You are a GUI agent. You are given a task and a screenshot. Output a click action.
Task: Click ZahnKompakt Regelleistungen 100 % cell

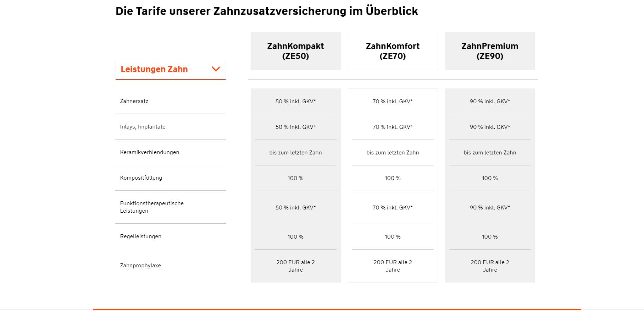(295, 237)
